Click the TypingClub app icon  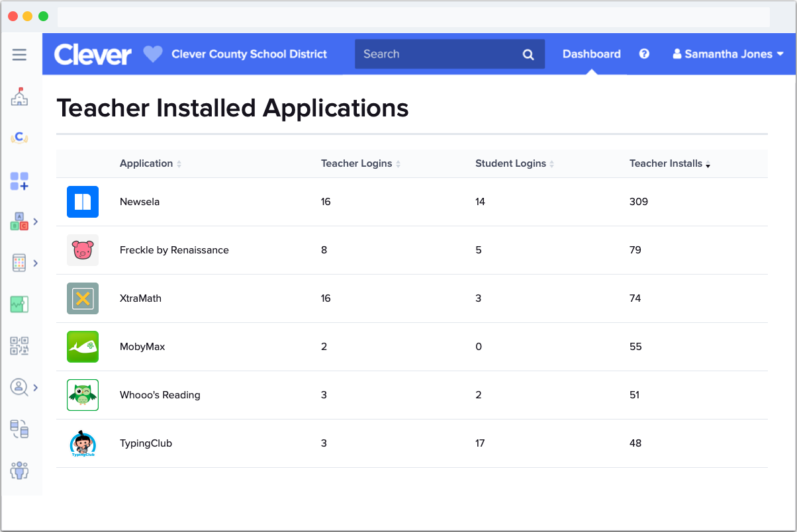(x=83, y=443)
